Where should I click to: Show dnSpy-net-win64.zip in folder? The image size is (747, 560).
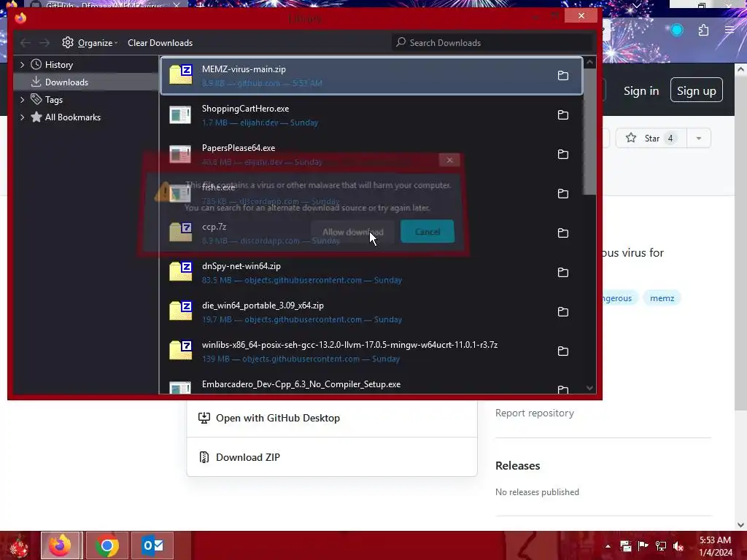point(563,273)
